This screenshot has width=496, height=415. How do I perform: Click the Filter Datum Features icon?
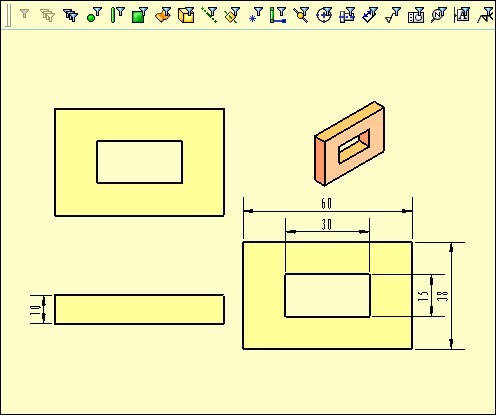tap(462, 15)
